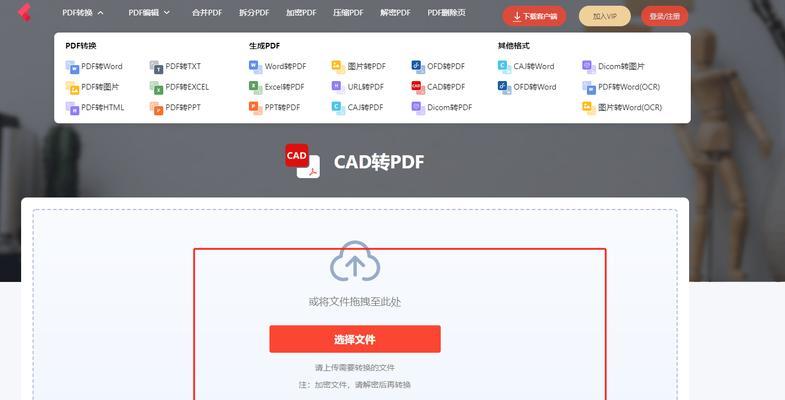Select the PDF转HTML text link
This screenshot has width=785, height=400.
pyautogui.click(x=103, y=108)
